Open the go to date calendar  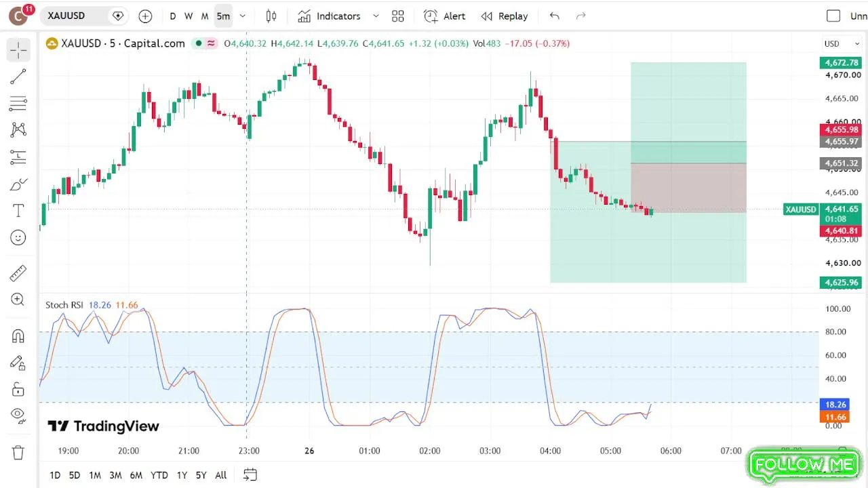[x=250, y=475]
